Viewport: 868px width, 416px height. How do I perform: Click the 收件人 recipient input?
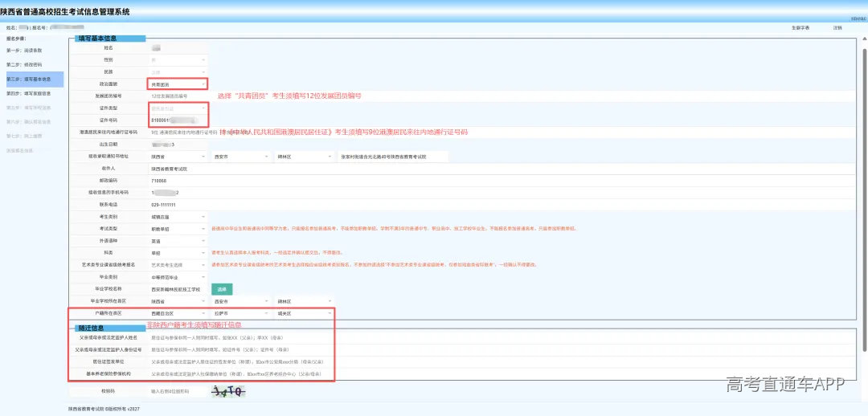point(502,168)
